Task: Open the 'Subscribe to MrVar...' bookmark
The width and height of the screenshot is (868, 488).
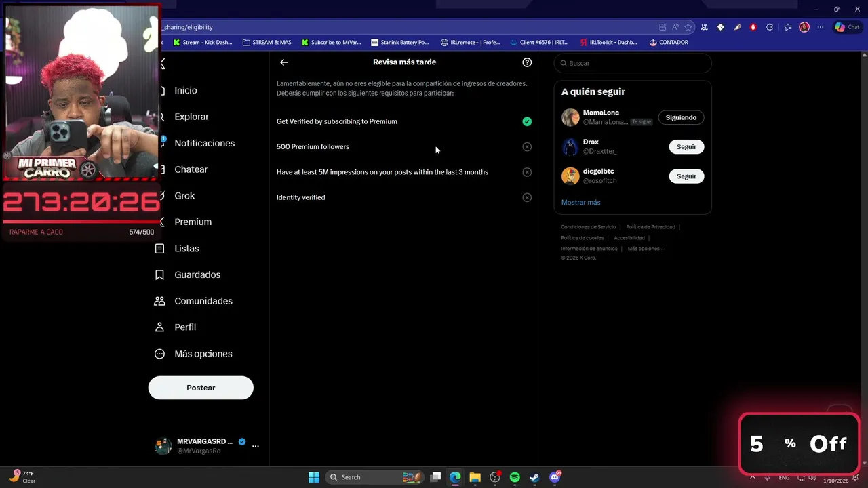Action: click(x=331, y=42)
